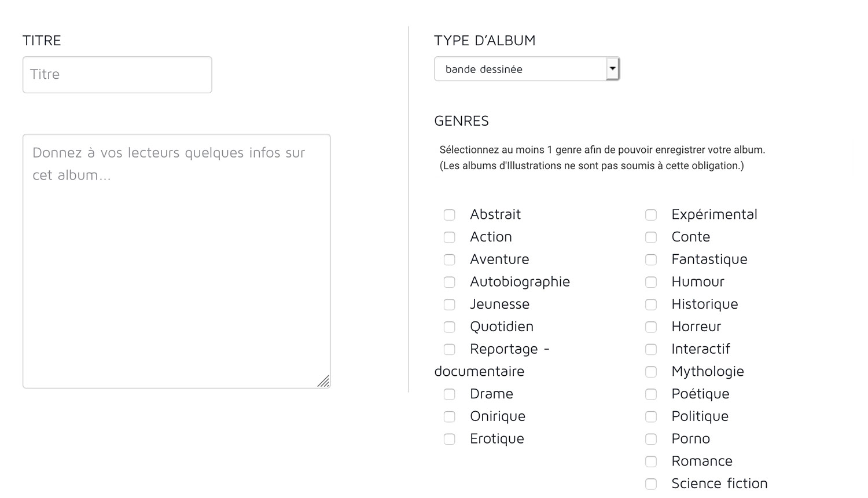This screenshot has width=868, height=498.
Task: Select the Aventure genre checkbox
Action: tap(450, 260)
